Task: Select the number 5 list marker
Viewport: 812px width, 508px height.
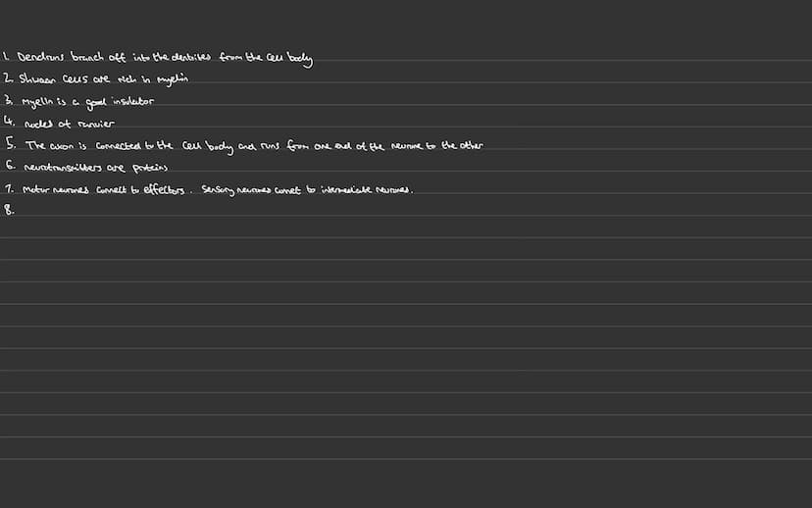Action: pyautogui.click(x=11, y=143)
